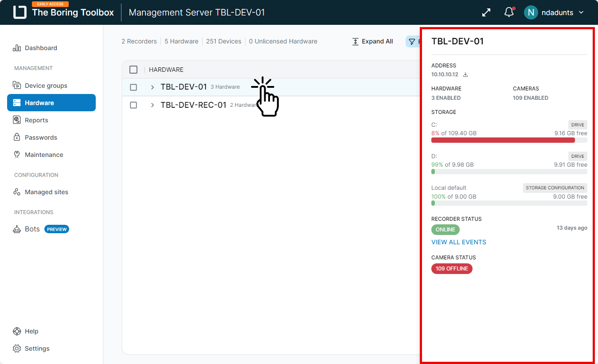Image resolution: width=598 pixels, height=364 pixels.
Task: Toggle the select-all checkbox in Hardware header
Action: pyautogui.click(x=133, y=70)
